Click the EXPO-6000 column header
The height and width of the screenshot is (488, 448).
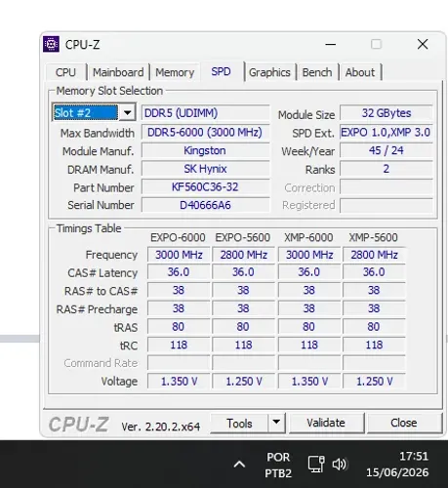coord(178,237)
